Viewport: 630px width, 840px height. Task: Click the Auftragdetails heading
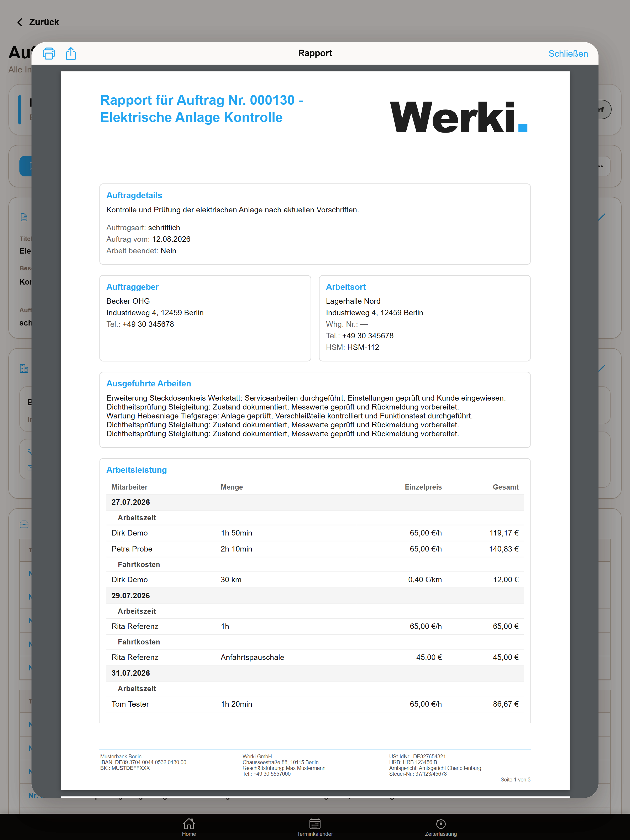tap(134, 195)
